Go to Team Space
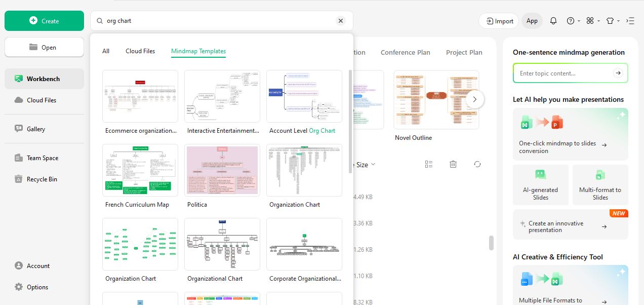The image size is (644, 305). tap(44, 158)
